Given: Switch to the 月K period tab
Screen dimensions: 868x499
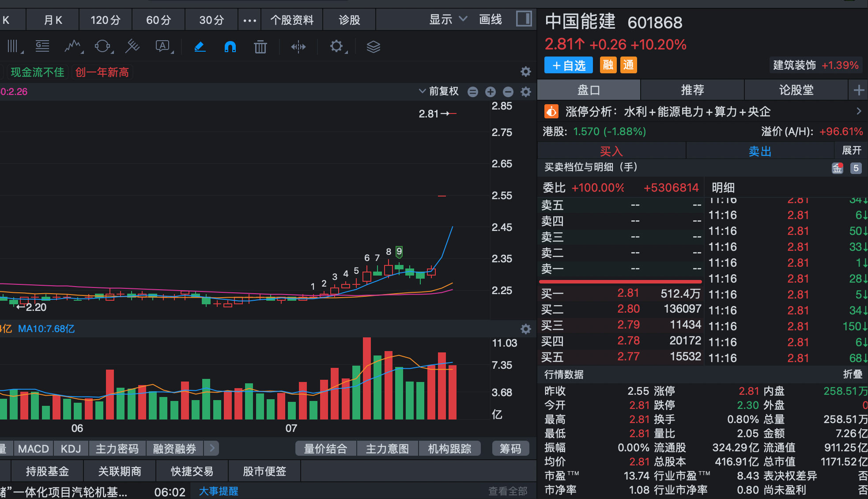Looking at the screenshot, I should [x=53, y=20].
